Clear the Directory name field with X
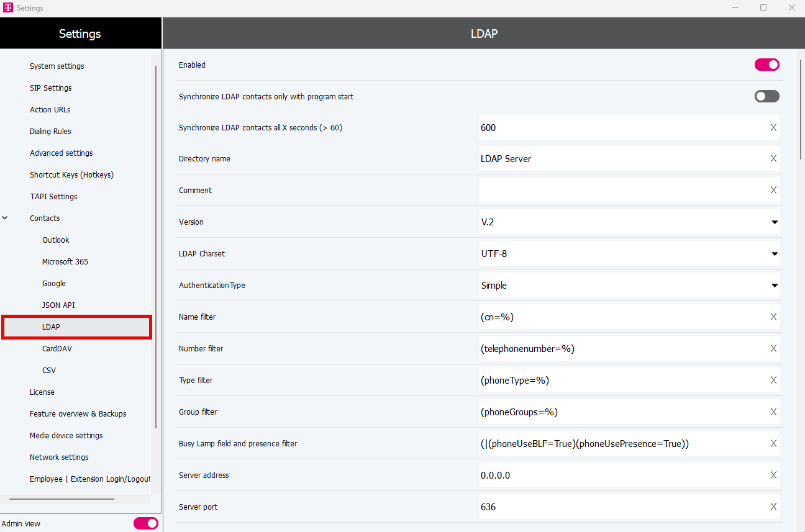The width and height of the screenshot is (805, 532). pos(773,159)
